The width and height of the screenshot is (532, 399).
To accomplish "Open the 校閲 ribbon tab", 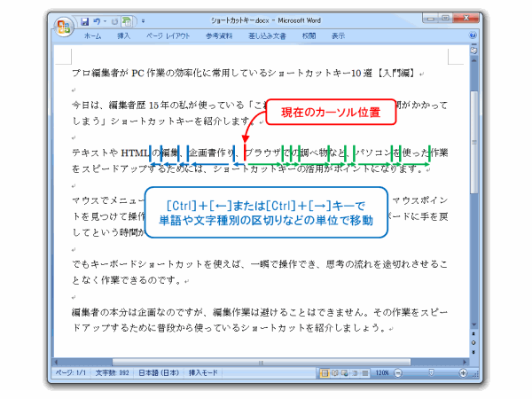I will [x=309, y=35].
